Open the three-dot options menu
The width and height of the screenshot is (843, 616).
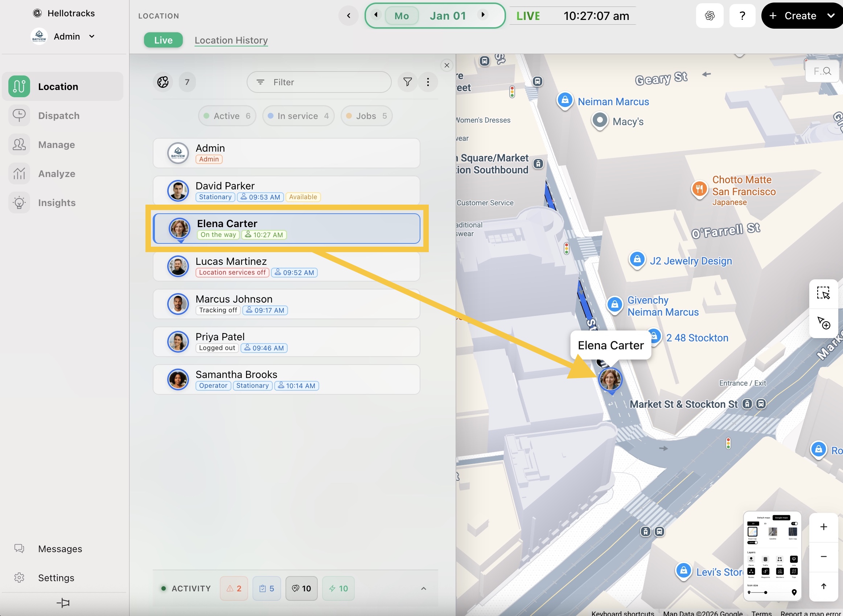(428, 82)
